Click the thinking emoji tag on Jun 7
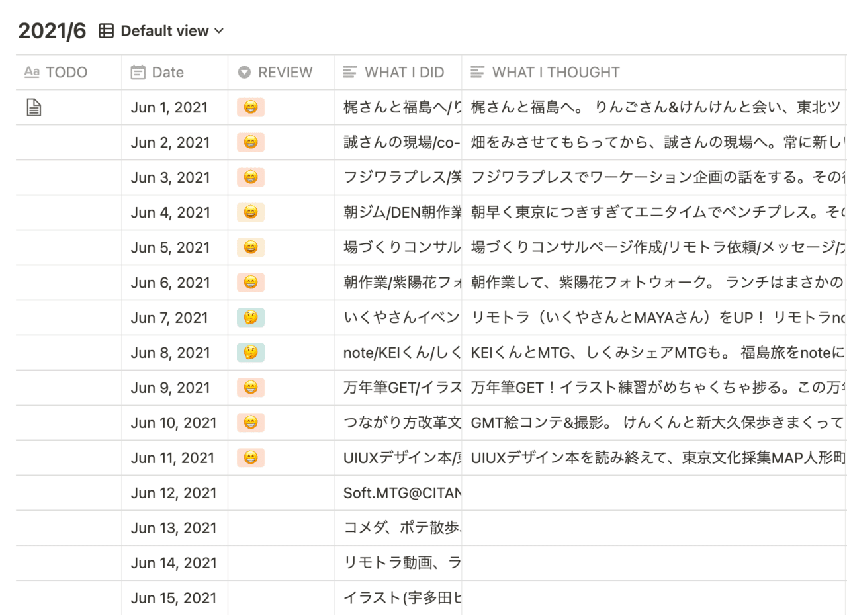Viewport: 847px width, 616px height. 250,318
